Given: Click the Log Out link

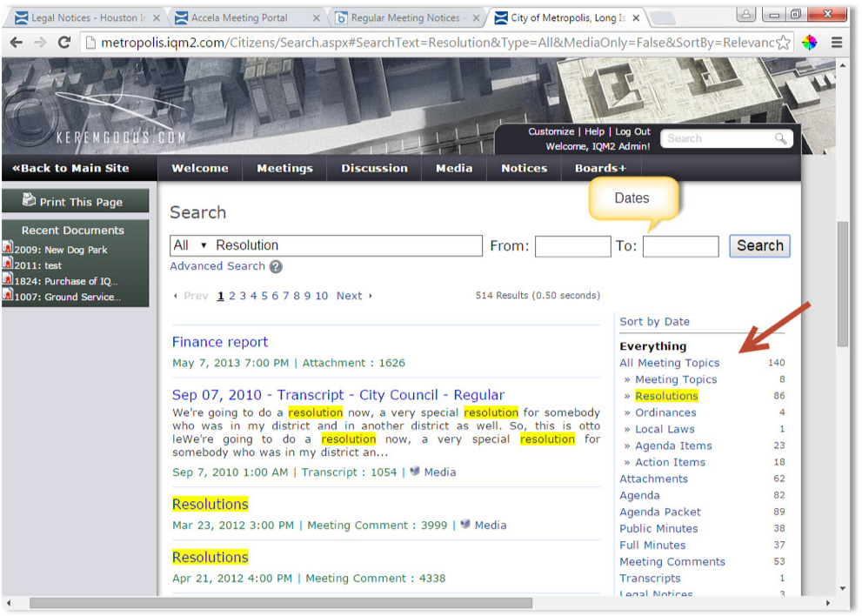Looking at the screenshot, I should pyautogui.click(x=632, y=131).
